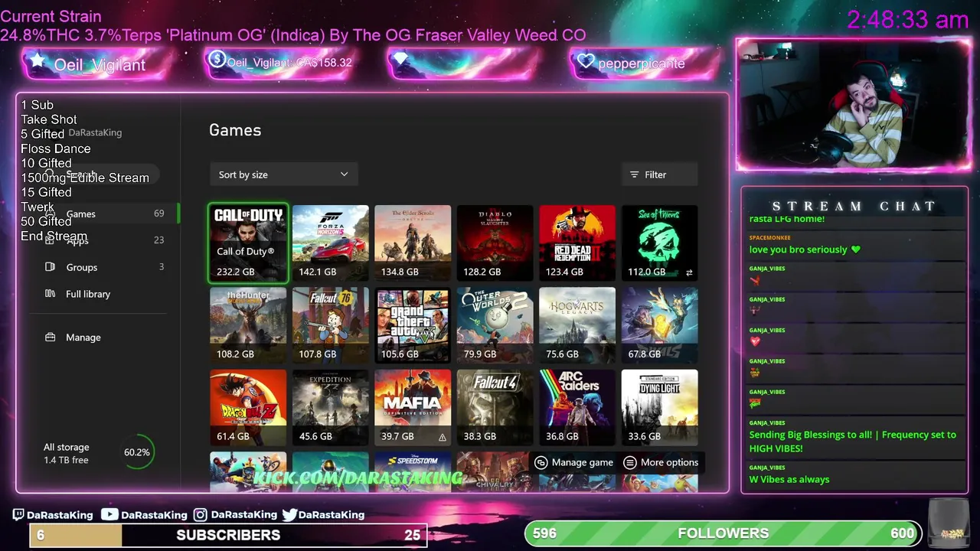Viewport: 980px width, 551px height.
Task: Click the Filter lines icon
Action: (634, 174)
